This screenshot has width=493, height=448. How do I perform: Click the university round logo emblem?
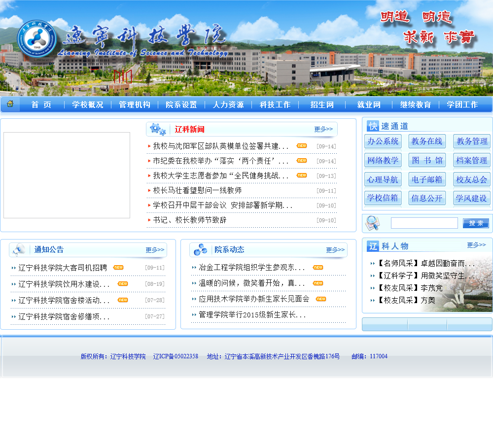click(37, 39)
